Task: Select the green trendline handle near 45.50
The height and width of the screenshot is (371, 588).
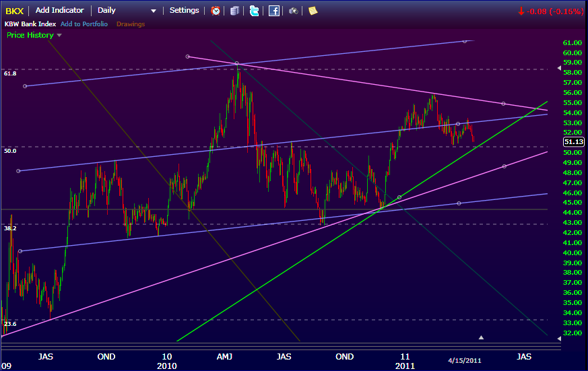Action: pos(399,197)
